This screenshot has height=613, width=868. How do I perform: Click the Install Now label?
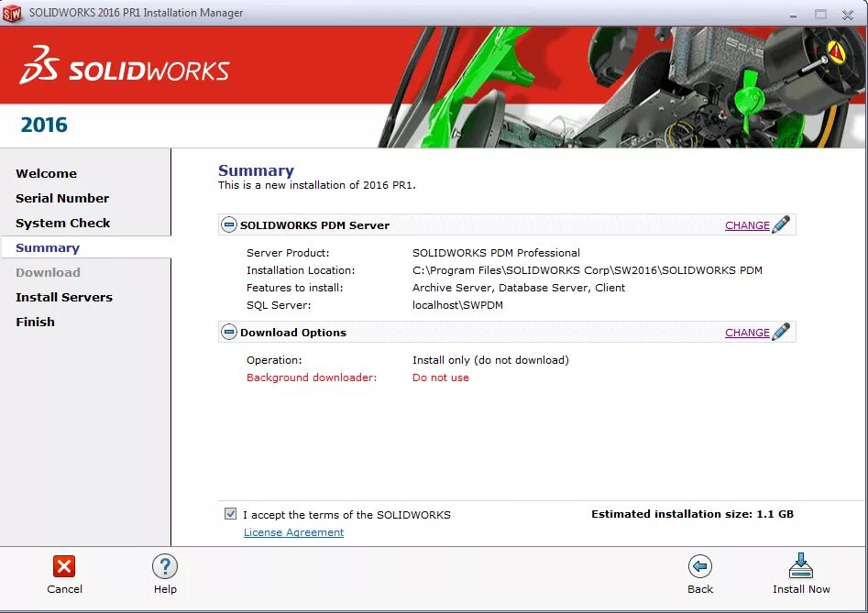801,589
